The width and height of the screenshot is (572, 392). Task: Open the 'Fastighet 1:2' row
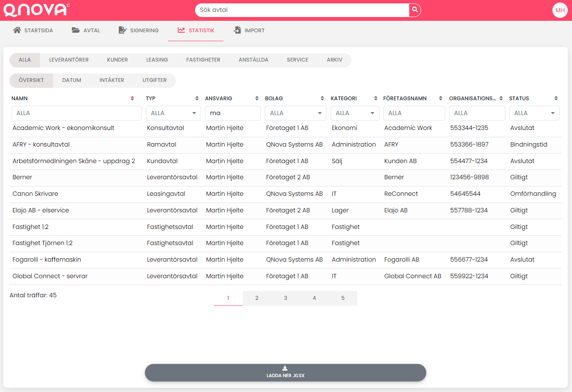[286, 227]
